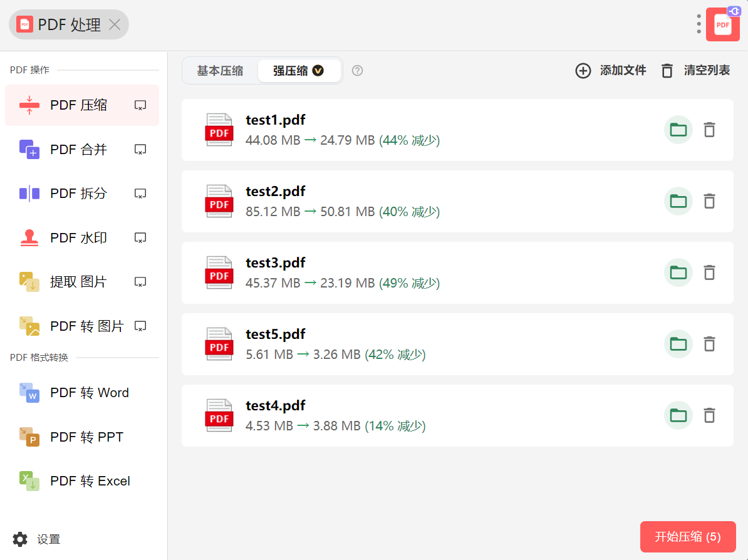
Task: Select PDF 水印 in the sidebar
Action: (82, 237)
